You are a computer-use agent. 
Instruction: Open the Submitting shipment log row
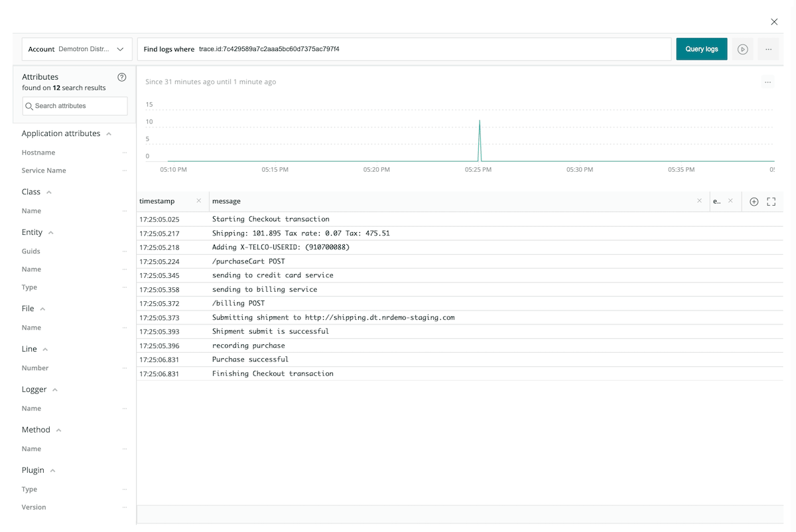point(460,318)
